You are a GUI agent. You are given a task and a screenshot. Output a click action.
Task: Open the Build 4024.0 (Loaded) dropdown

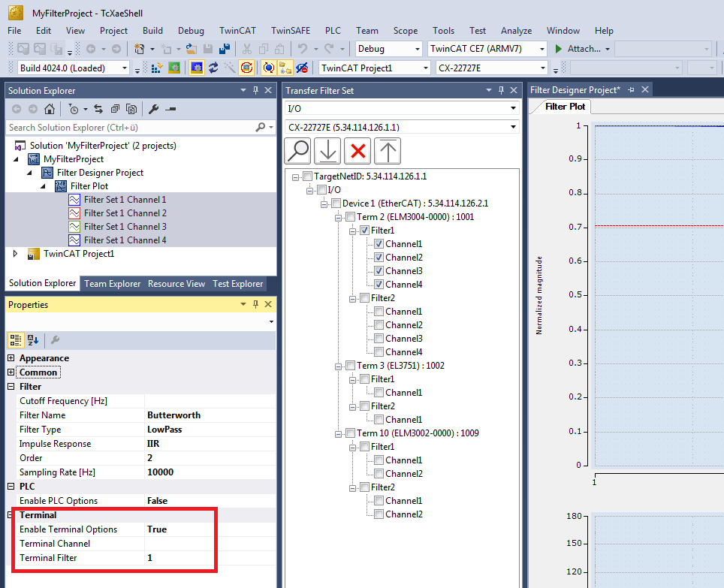point(124,68)
